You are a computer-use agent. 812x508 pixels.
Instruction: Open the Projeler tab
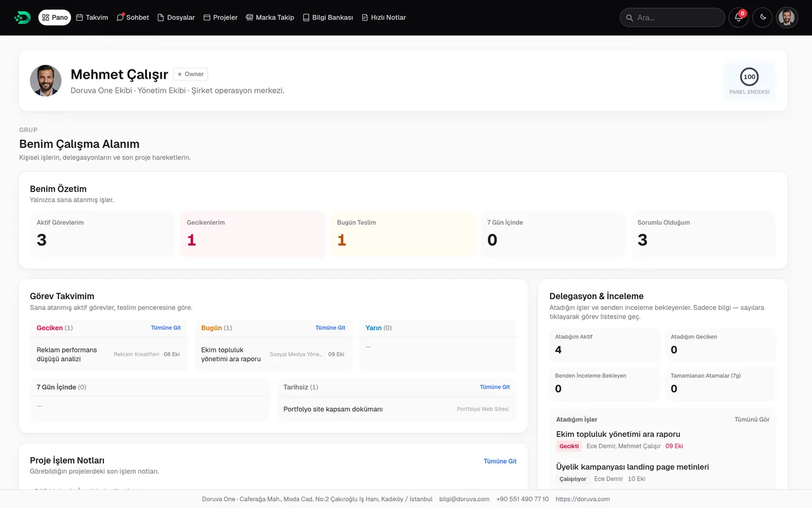pyautogui.click(x=221, y=18)
